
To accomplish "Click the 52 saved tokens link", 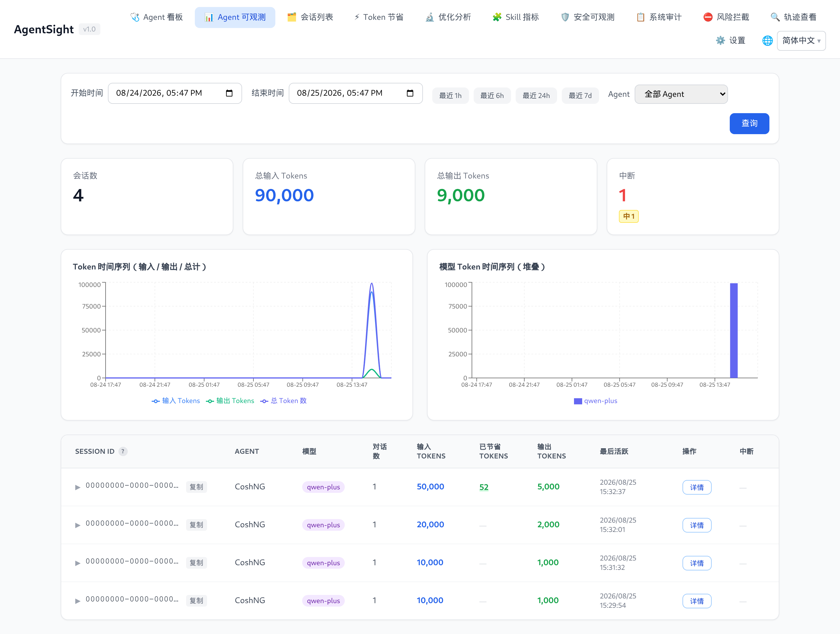I will tap(484, 487).
